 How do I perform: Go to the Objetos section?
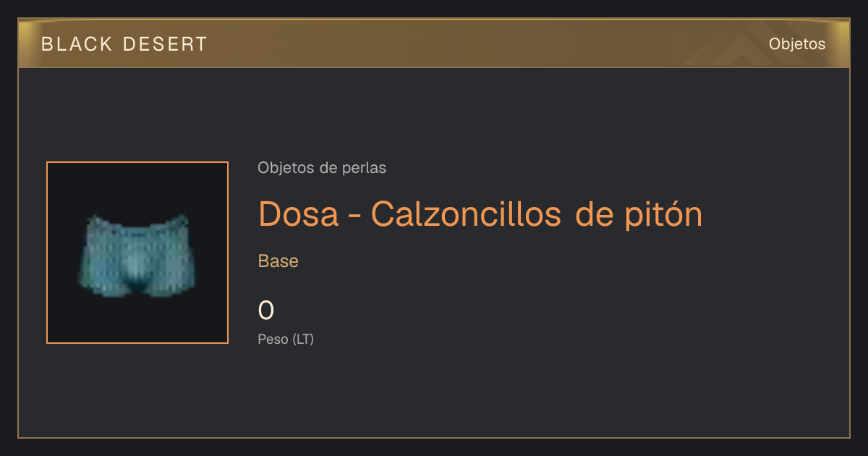[x=797, y=44]
